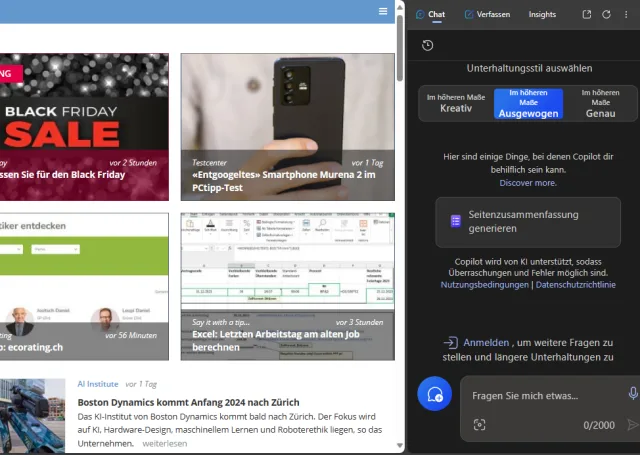This screenshot has width=640, height=455.
Task: Click the Boston Dynamics robot thumbnail
Action: (32, 416)
